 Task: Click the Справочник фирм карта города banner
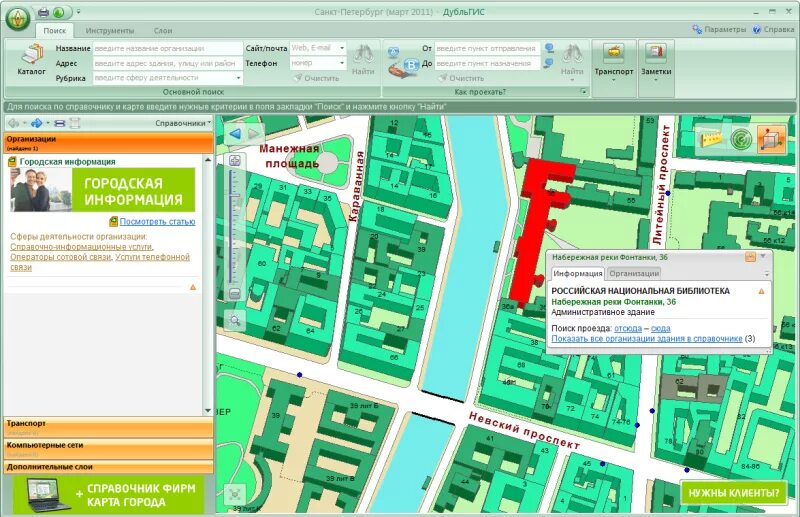[x=108, y=495]
